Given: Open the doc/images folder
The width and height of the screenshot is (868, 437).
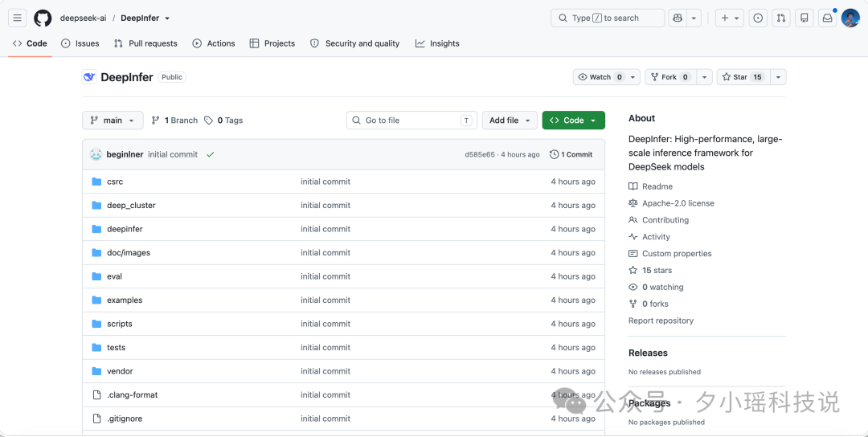Looking at the screenshot, I should pos(129,253).
